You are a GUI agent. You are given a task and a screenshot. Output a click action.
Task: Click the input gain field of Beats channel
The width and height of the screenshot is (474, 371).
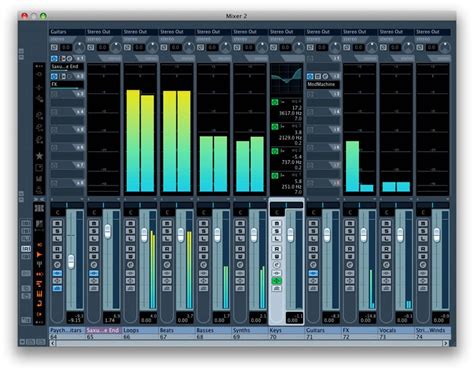coord(176,47)
